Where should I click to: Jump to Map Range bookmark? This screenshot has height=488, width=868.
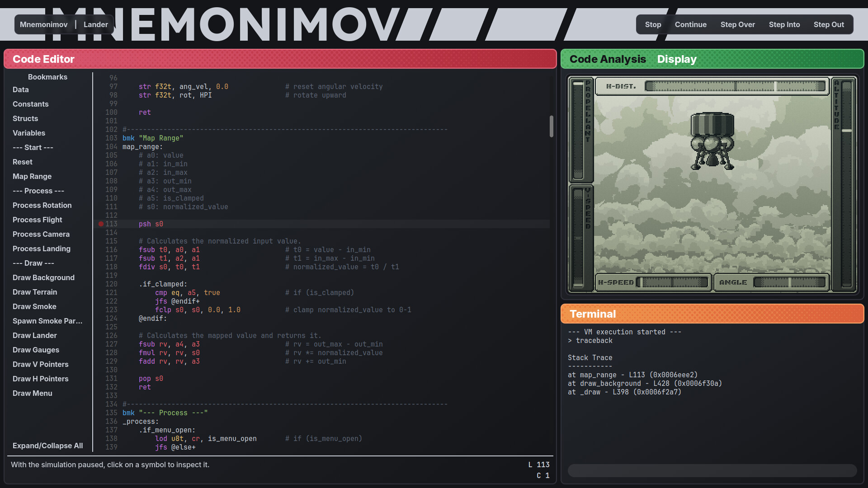click(x=32, y=176)
